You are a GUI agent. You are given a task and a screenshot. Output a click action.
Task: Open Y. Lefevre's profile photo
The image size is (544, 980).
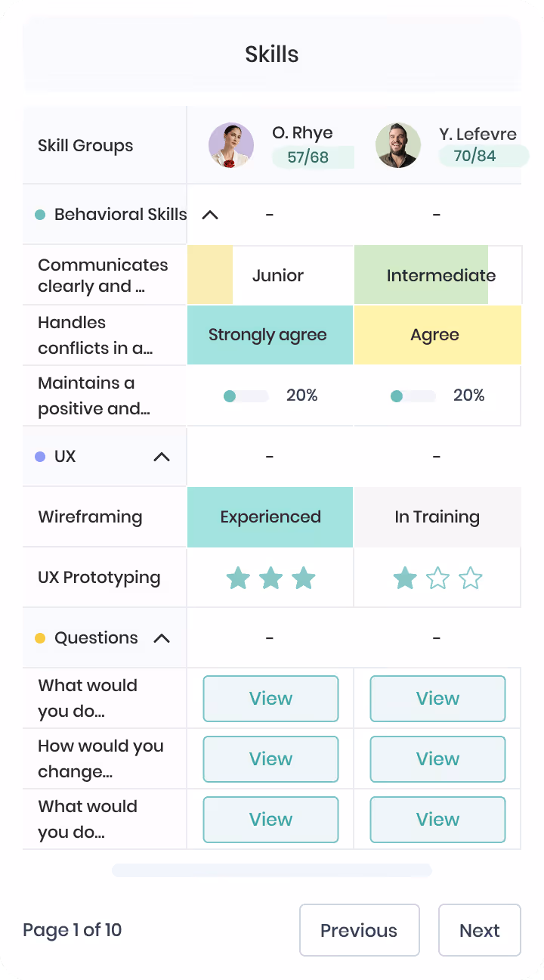(398, 145)
